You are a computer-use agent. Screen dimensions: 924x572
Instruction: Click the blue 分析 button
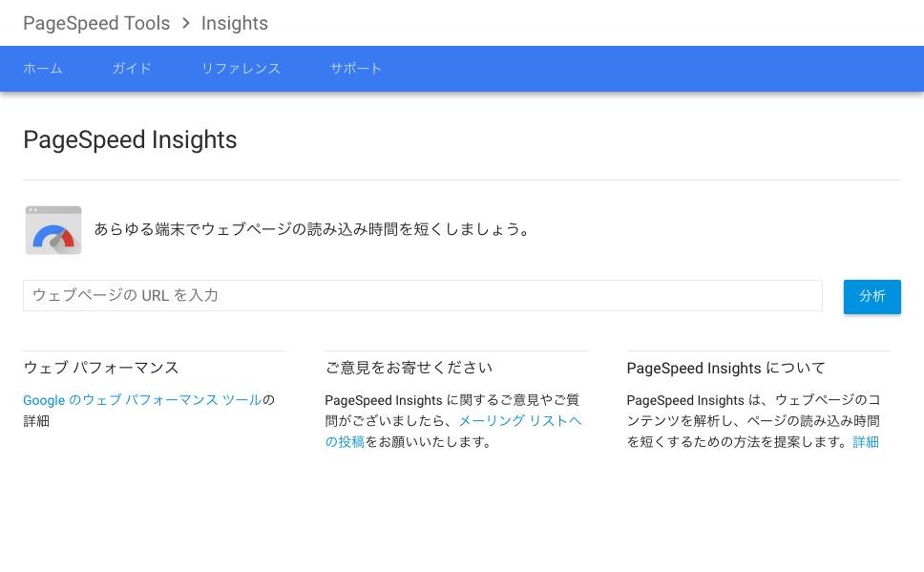[x=872, y=297]
